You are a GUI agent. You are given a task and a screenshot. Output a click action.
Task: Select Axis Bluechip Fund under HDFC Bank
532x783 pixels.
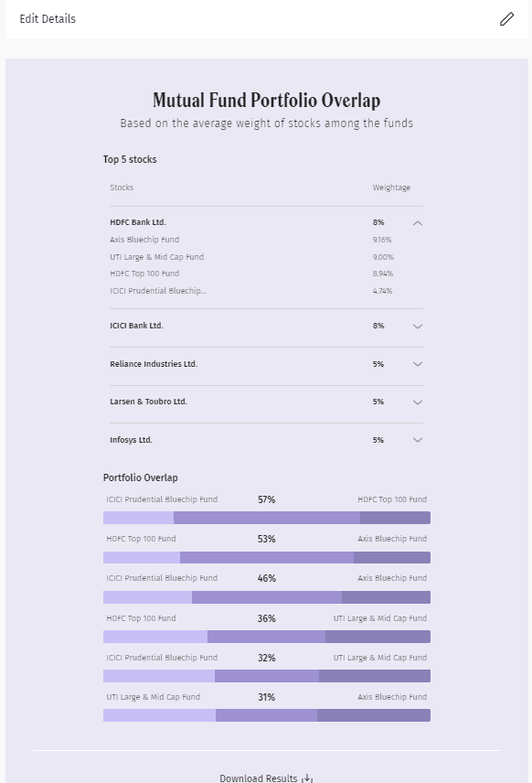pos(144,240)
